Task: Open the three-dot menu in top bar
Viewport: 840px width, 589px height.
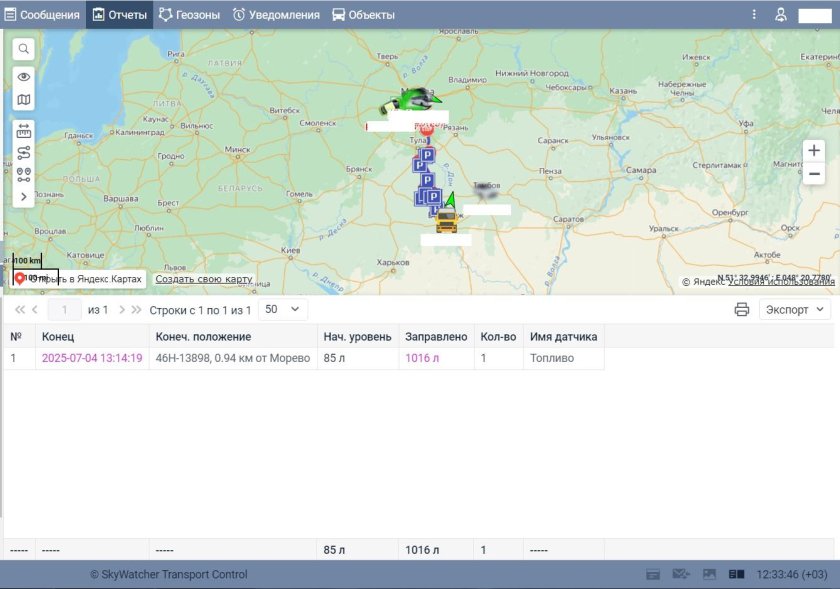Action: [755, 15]
